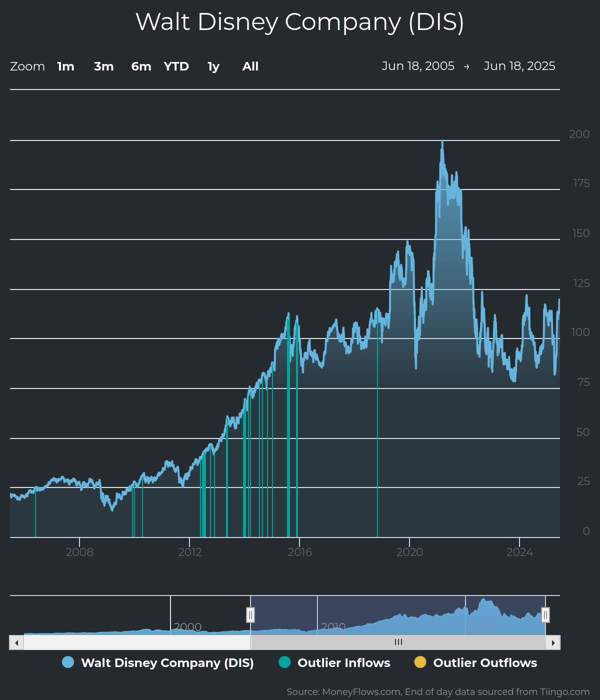Click the yellow Outlier Outflows legend marker
The image size is (600, 700).
[x=420, y=662]
